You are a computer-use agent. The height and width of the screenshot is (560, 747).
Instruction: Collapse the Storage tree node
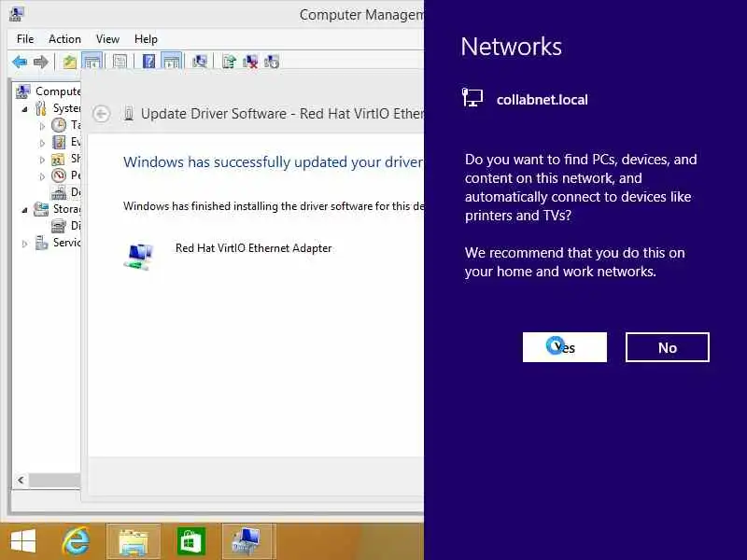tap(25, 210)
